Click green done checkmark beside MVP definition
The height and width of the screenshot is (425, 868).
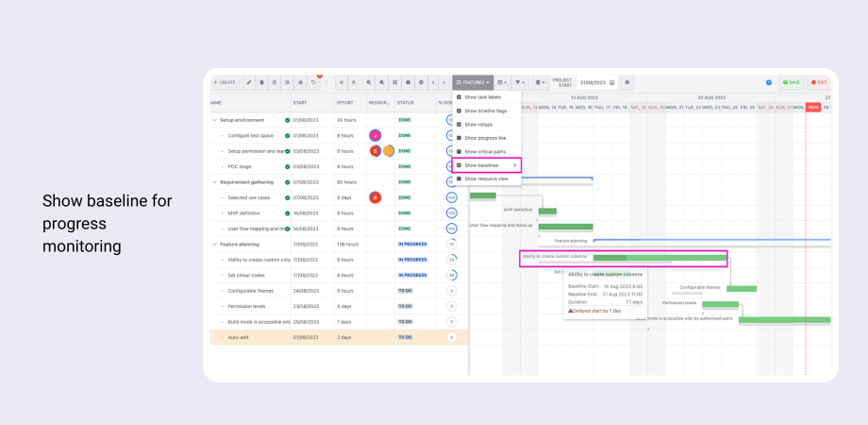[x=288, y=212]
